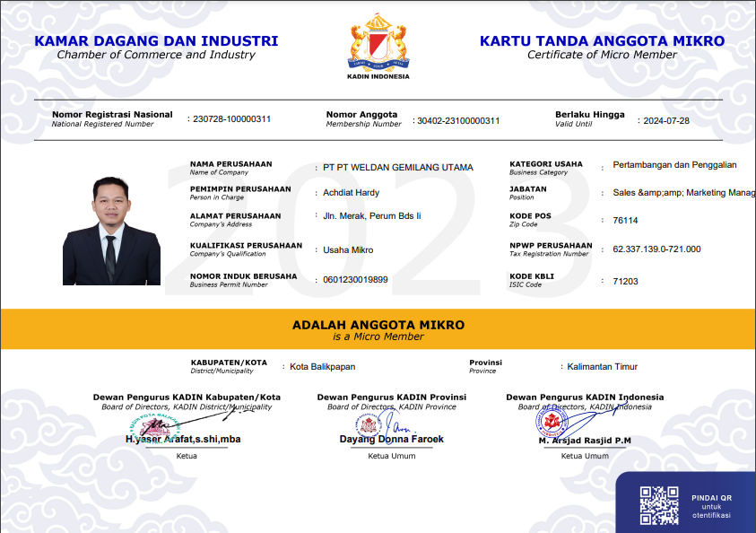Click company name PT PT WELDAN GEMILANG UTAMA
756x533 pixels.
397,168
